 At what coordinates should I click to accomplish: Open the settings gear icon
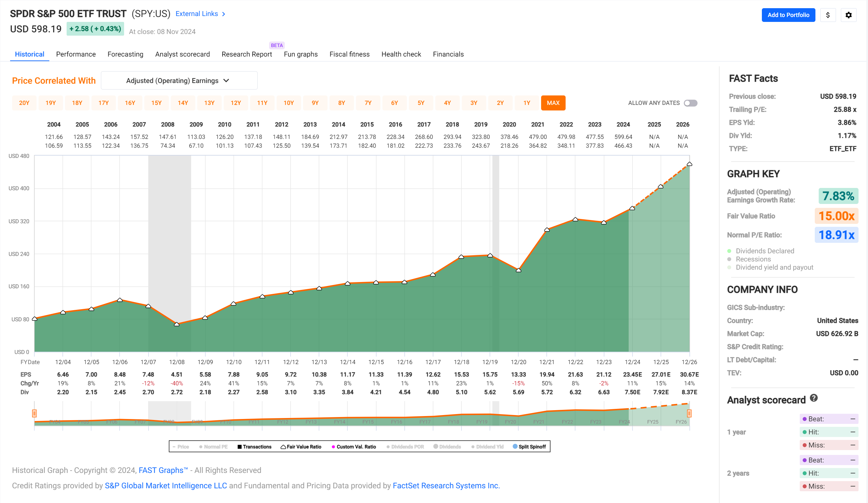tap(848, 15)
